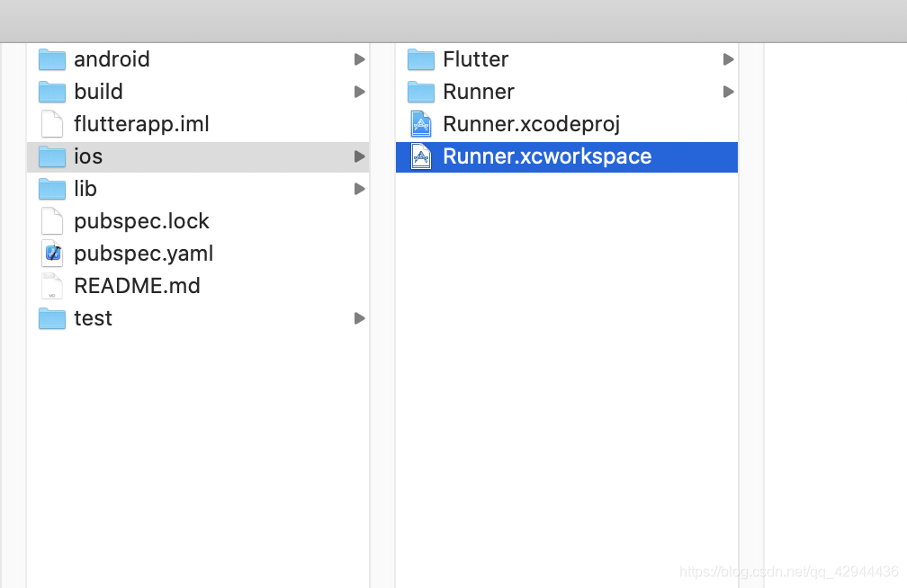Expand the Flutter folder arrow
Screen dimensions: 907x588
(x=728, y=59)
